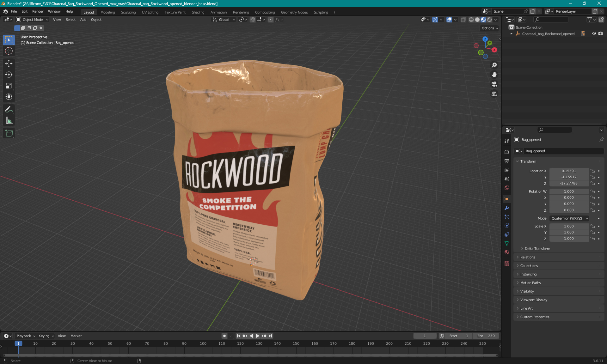Open the timeline Marker menu
This screenshot has height=364, width=607.
[76, 336]
